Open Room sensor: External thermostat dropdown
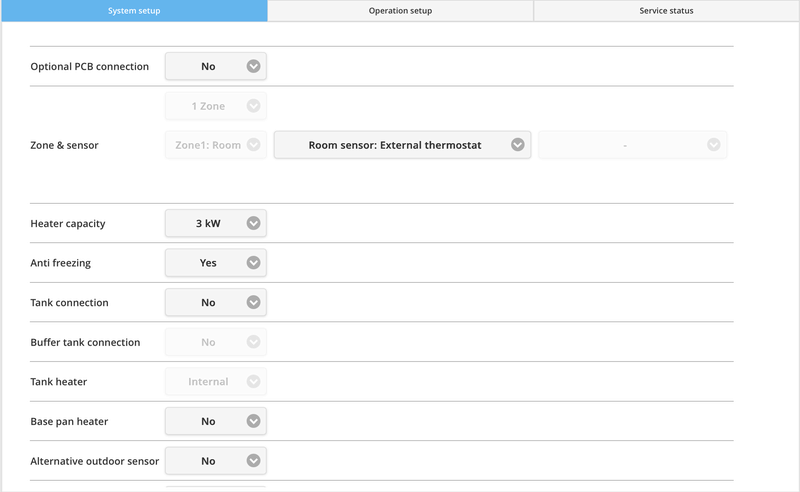Screen dimensions: 800x492 tap(403, 145)
